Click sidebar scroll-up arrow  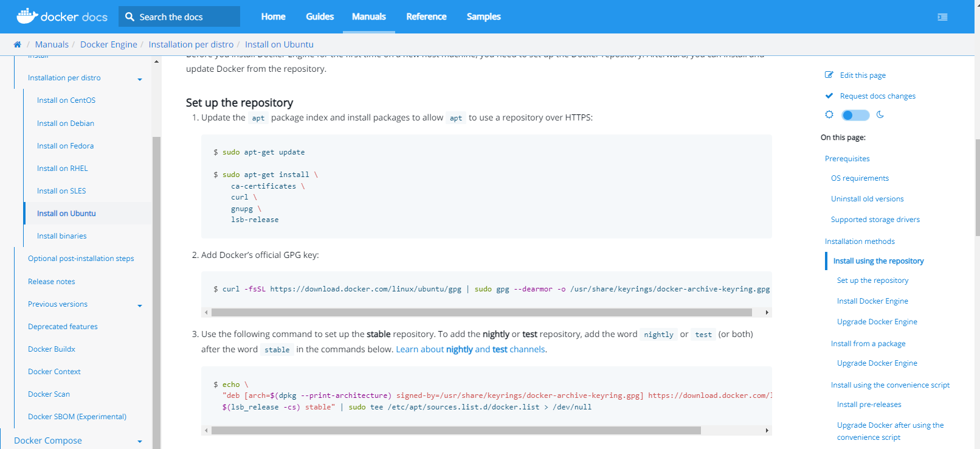coord(156,61)
